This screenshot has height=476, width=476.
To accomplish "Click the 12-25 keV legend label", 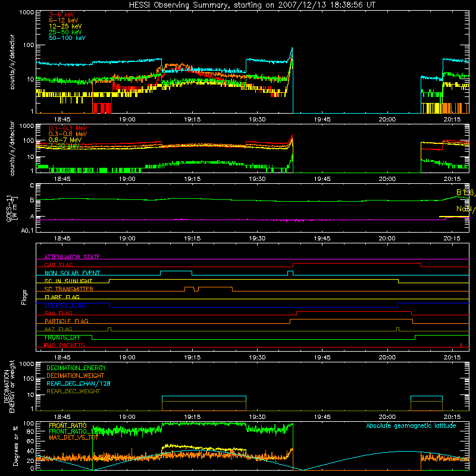I will (65, 26).
